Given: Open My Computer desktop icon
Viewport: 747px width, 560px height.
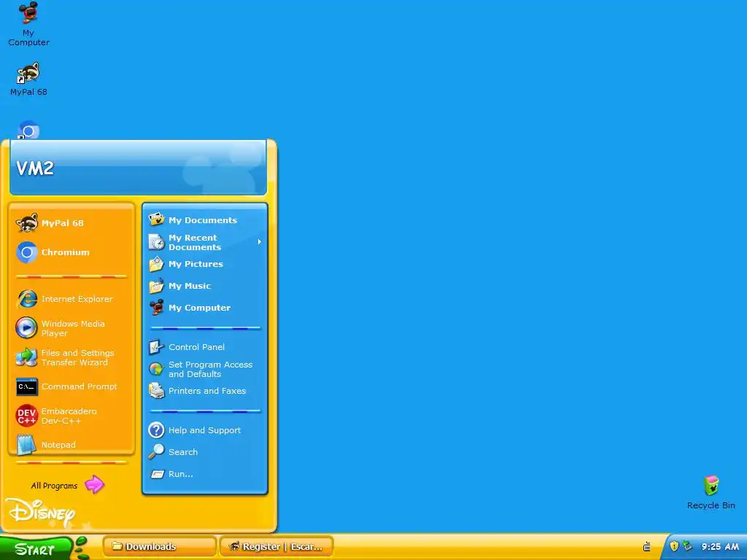Looking at the screenshot, I should tap(28, 24).
